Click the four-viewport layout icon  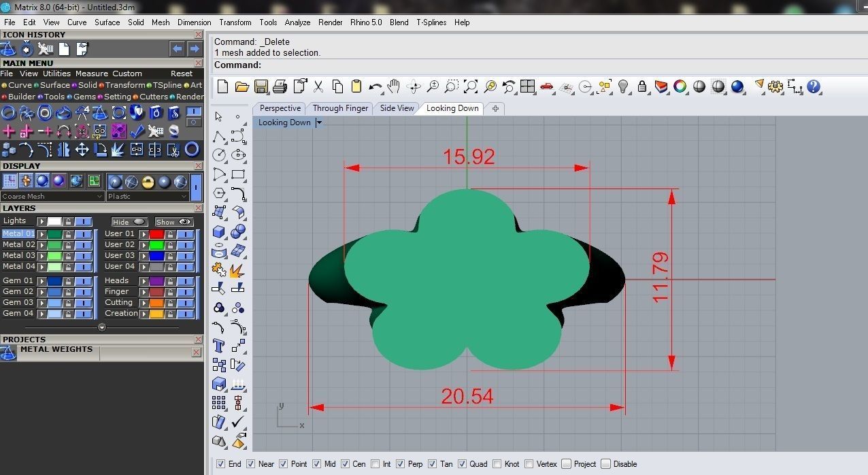click(527, 86)
